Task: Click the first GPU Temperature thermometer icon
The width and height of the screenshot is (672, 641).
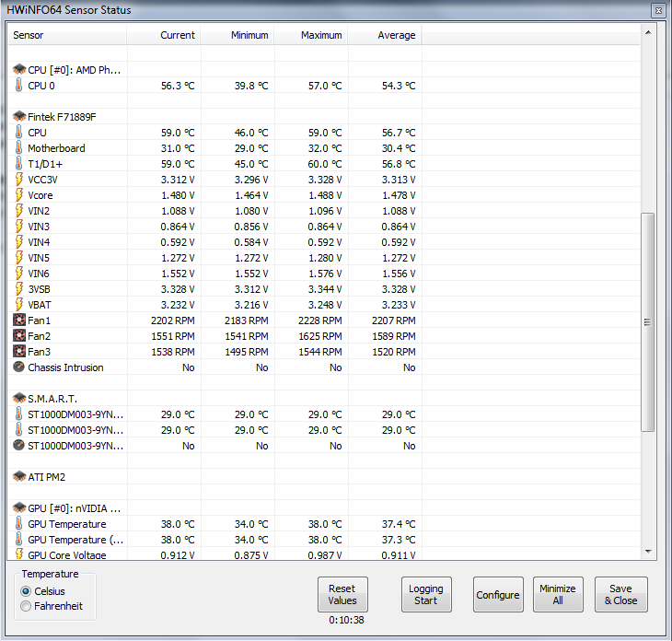Action: 18,523
